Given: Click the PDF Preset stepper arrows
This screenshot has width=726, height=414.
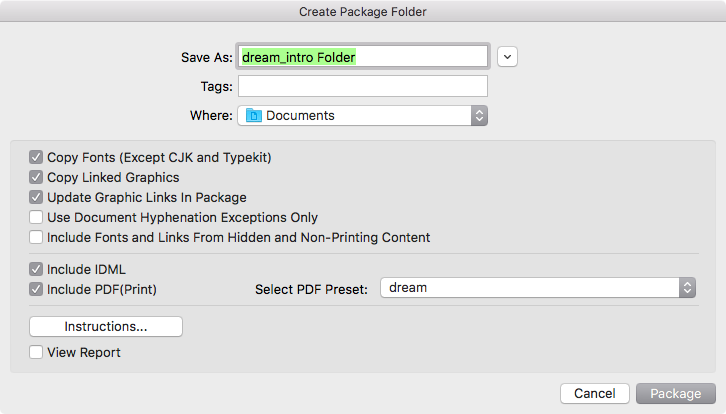Looking at the screenshot, I should point(687,288).
